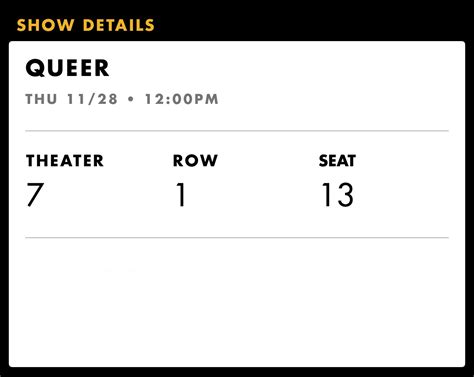Click the ROW label
The image size is (474, 377).
tap(195, 161)
